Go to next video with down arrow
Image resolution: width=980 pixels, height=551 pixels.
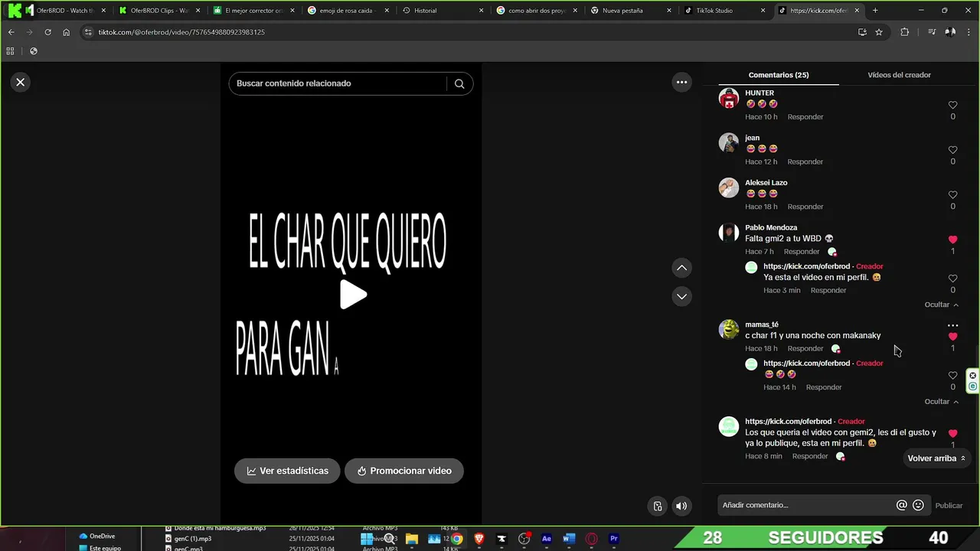tap(681, 296)
